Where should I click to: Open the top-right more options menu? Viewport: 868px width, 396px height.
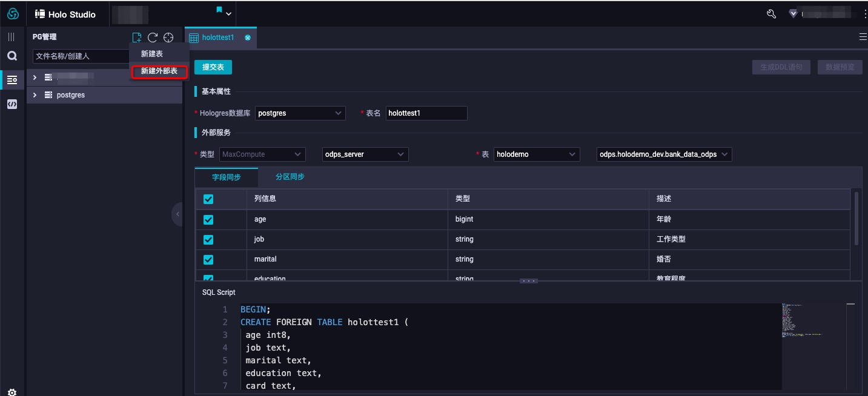click(865, 13)
